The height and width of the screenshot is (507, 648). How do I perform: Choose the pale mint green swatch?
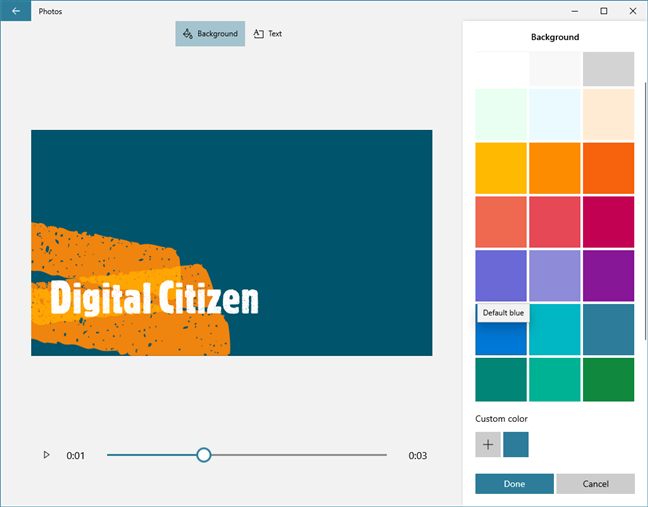tap(501, 114)
